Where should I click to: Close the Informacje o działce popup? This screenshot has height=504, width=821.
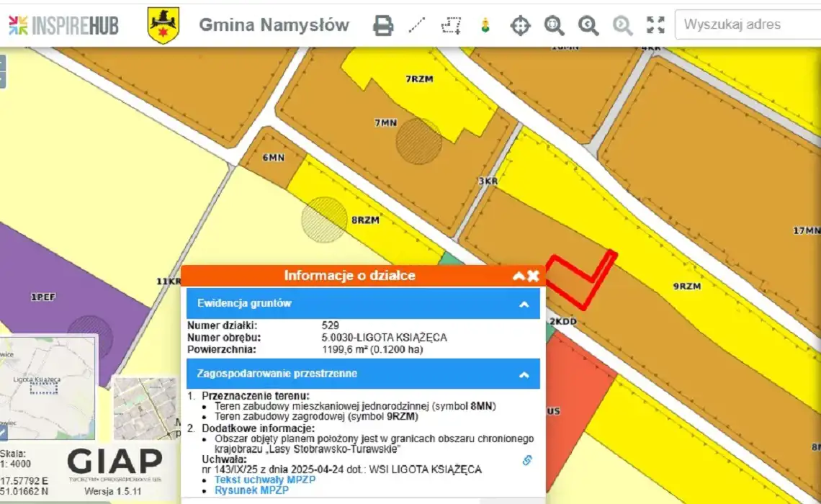pyautogui.click(x=533, y=276)
